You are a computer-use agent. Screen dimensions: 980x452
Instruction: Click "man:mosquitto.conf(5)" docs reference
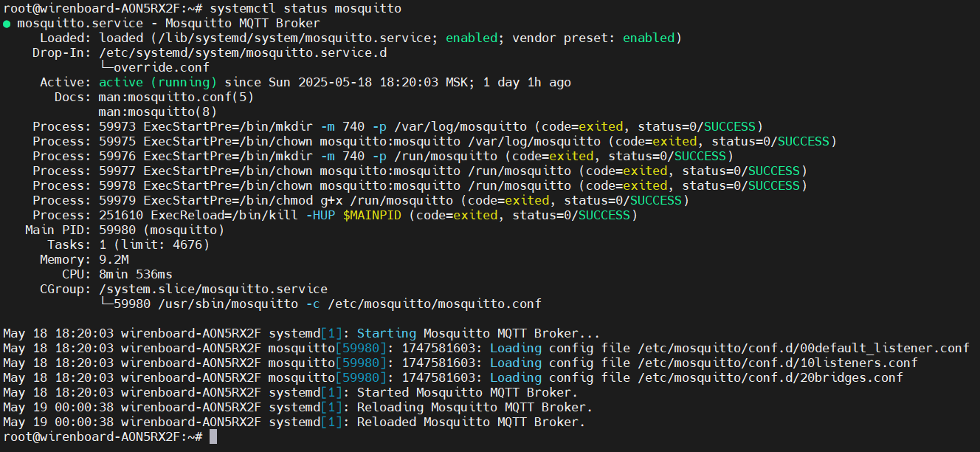[176, 97]
